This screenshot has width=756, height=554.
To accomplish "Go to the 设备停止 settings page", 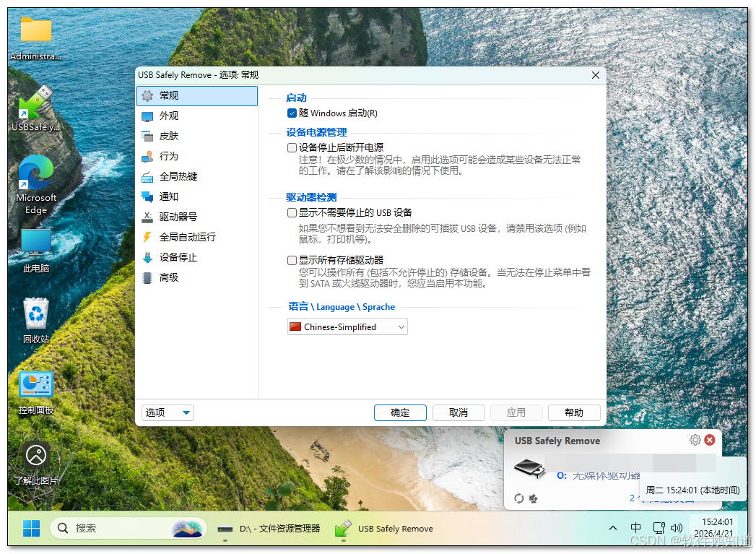I will tap(197, 257).
